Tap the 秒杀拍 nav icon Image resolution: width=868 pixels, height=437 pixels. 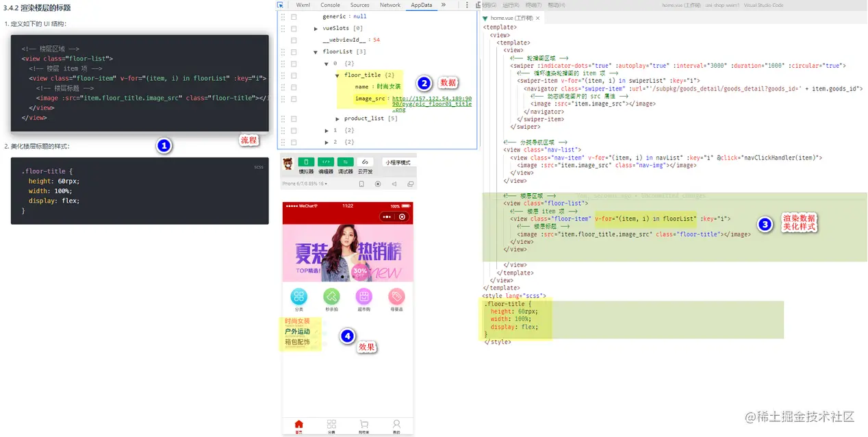(331, 297)
